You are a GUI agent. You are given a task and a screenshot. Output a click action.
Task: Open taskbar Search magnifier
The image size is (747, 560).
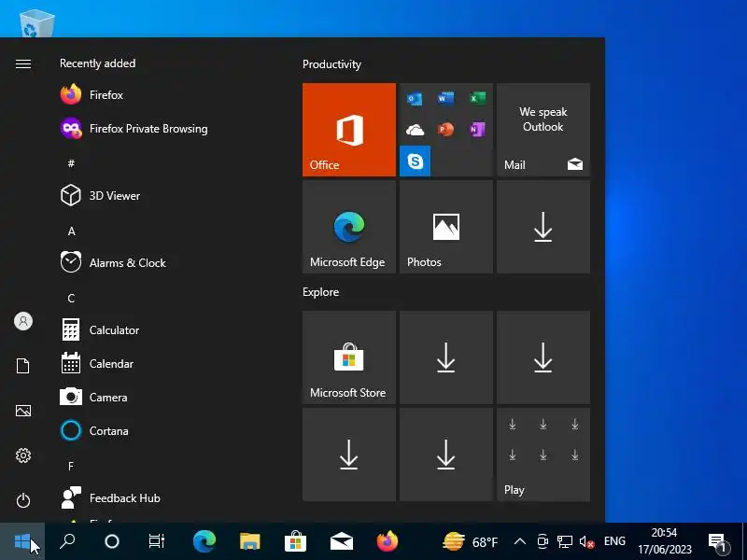[x=67, y=541]
